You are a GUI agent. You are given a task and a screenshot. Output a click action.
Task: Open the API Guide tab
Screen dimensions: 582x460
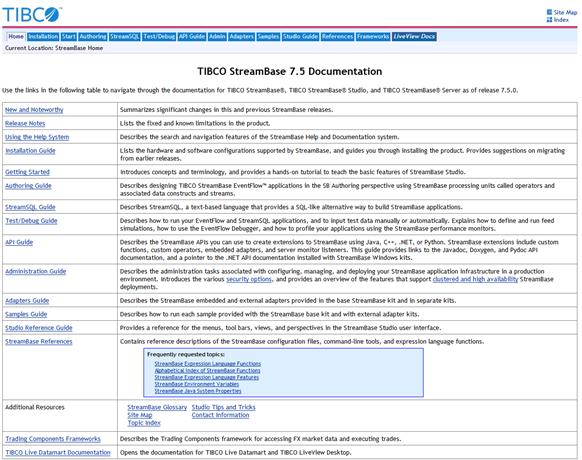192,36
